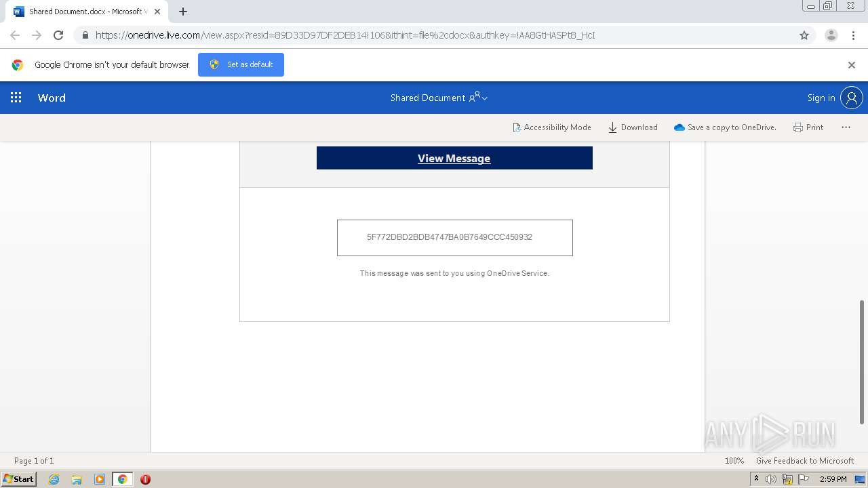
Task: Download the shared document
Action: tap(633, 127)
